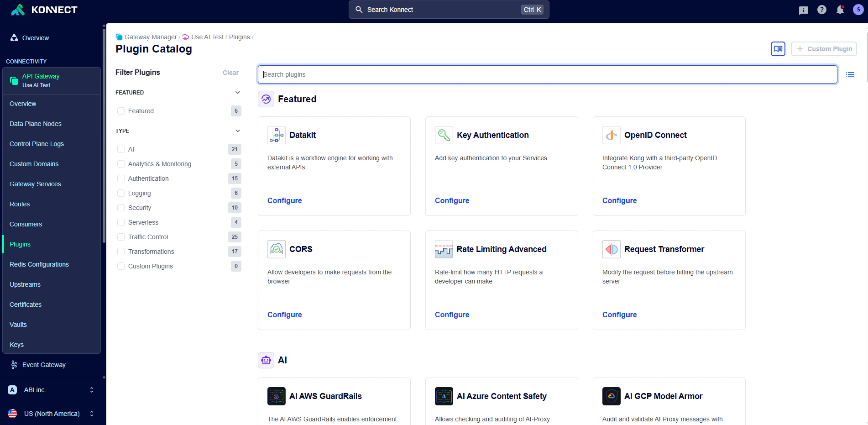This screenshot has height=425, width=868.
Task: Click the OpenID Connect plugin icon
Action: point(612,135)
